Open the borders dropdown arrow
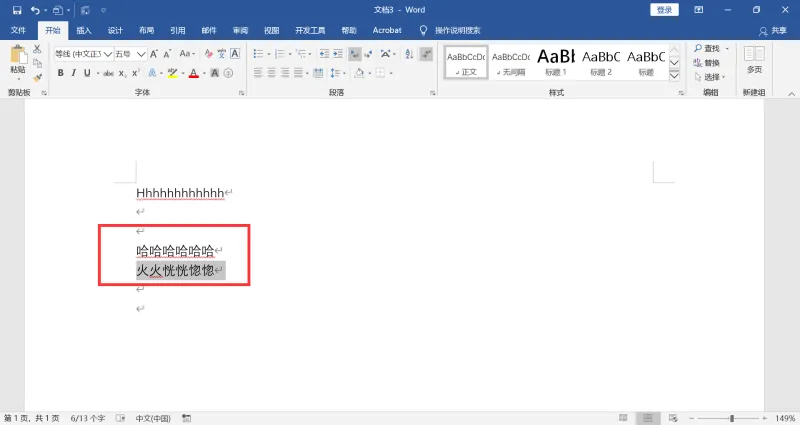 pyautogui.click(x=391, y=73)
